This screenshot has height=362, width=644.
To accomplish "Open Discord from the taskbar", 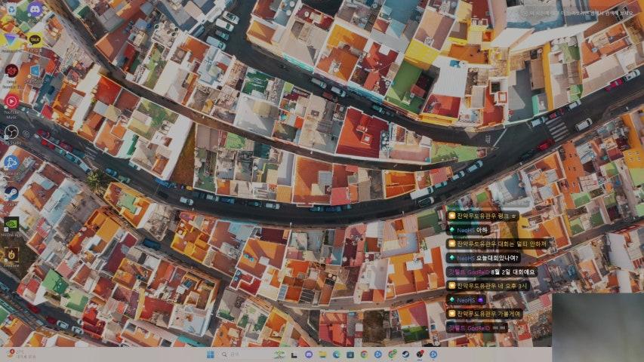I will point(309,354).
